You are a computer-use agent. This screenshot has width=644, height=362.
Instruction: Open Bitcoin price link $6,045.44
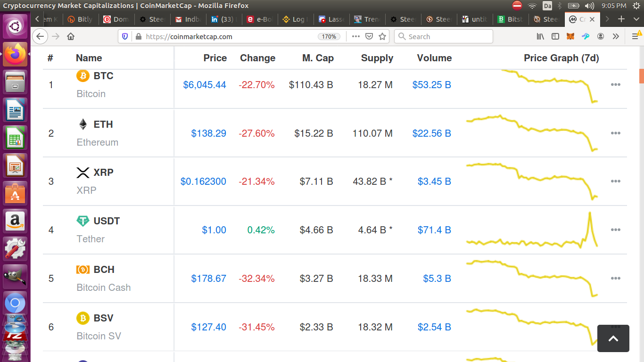pos(205,85)
